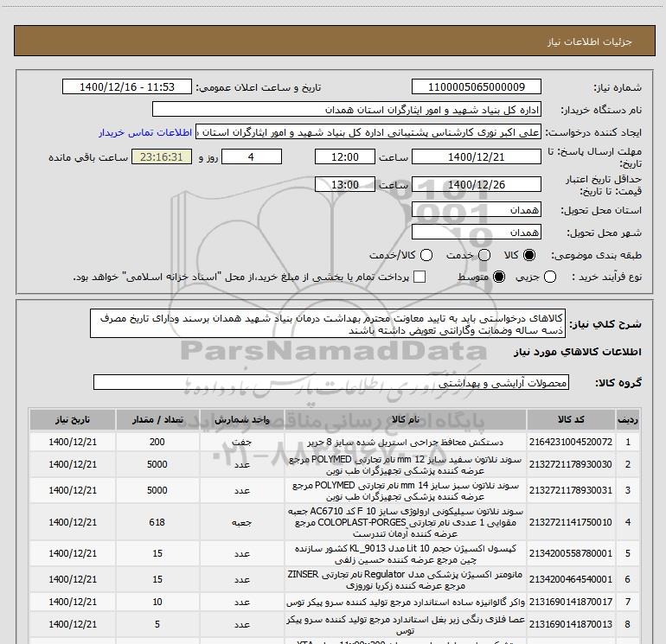
Task: Click unit جعبه in row 4
Action: pyautogui.click(x=241, y=522)
